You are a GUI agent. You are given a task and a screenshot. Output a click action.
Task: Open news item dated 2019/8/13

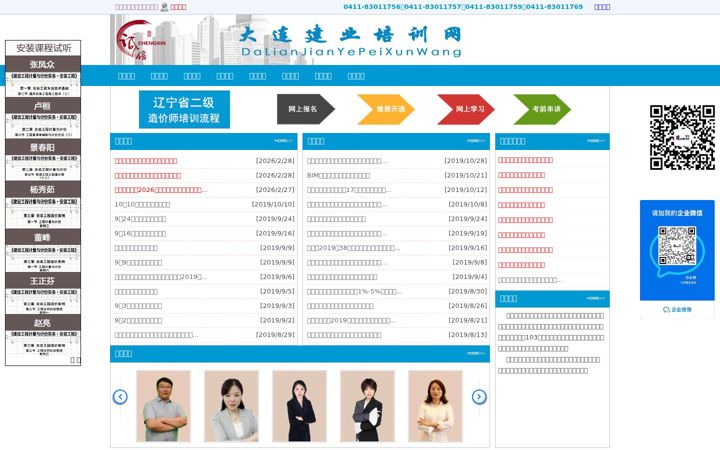point(344,335)
